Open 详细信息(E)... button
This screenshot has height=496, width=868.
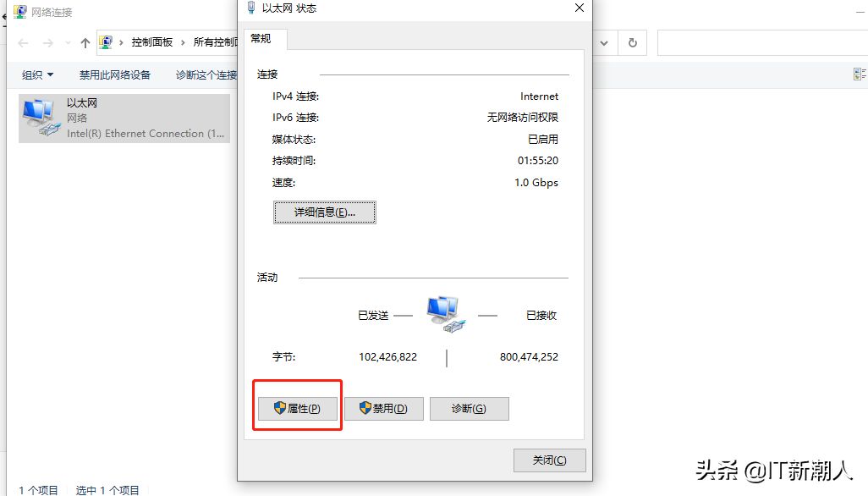click(x=324, y=212)
